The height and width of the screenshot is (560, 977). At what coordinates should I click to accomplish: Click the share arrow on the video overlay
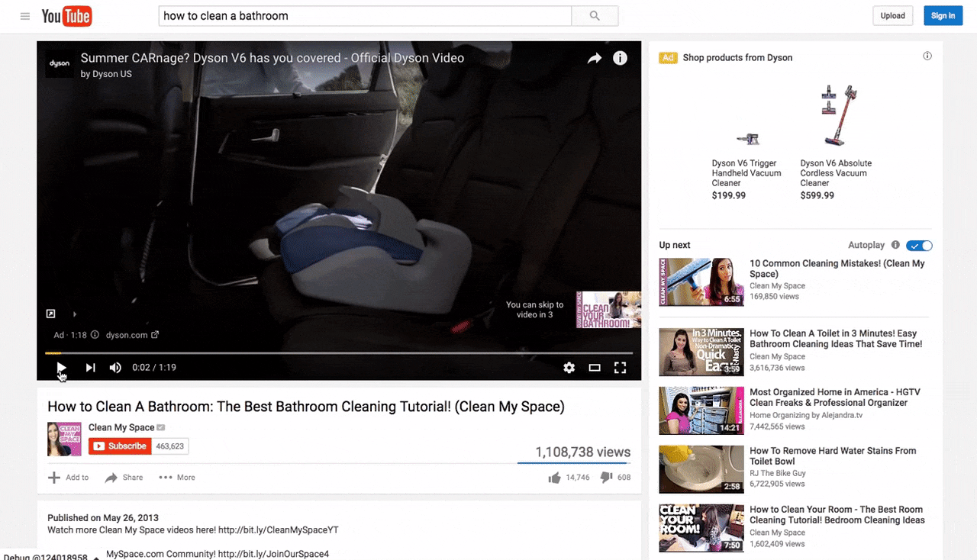coord(594,59)
